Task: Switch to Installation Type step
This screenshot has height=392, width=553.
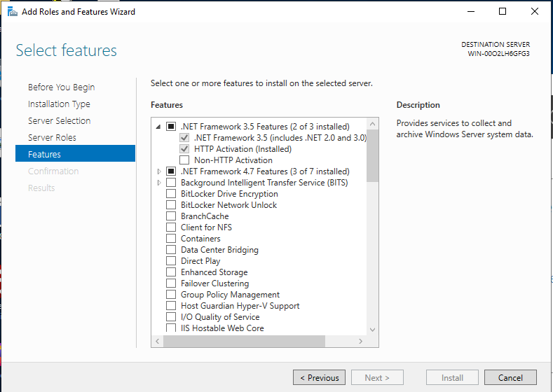Action: tap(59, 104)
